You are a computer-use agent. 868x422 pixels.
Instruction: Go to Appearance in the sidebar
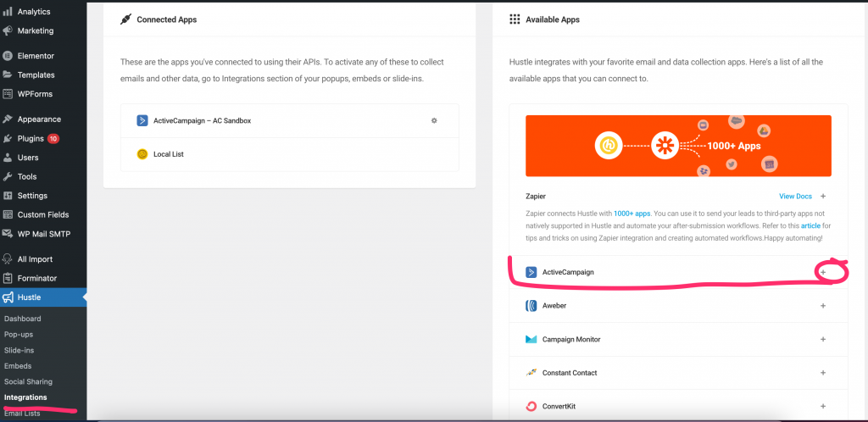(x=39, y=119)
